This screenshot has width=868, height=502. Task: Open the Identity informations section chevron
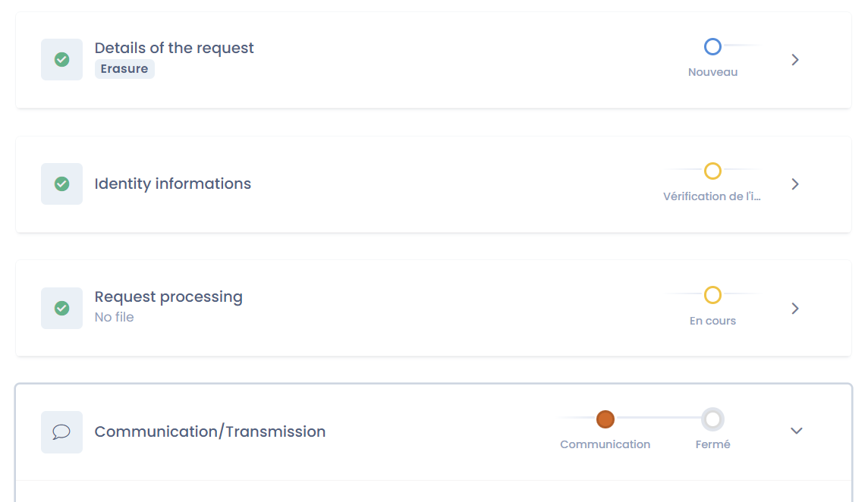pos(794,184)
